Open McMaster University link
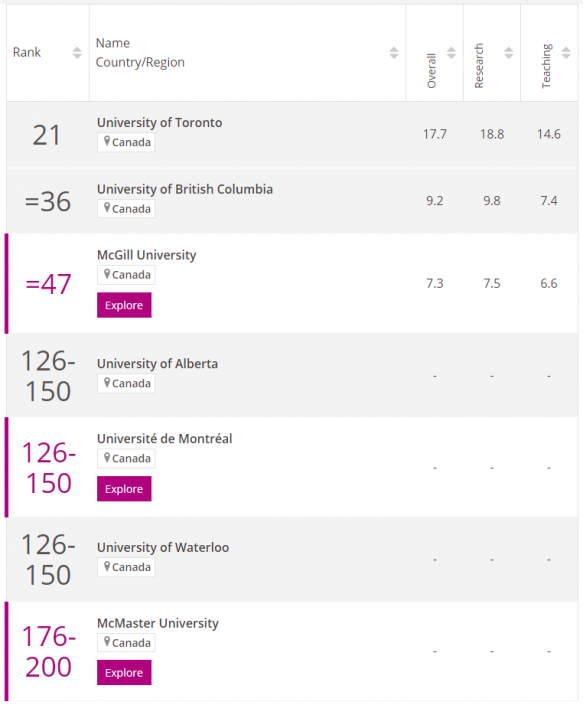Image resolution: width=583 pixels, height=705 pixels. (158, 623)
